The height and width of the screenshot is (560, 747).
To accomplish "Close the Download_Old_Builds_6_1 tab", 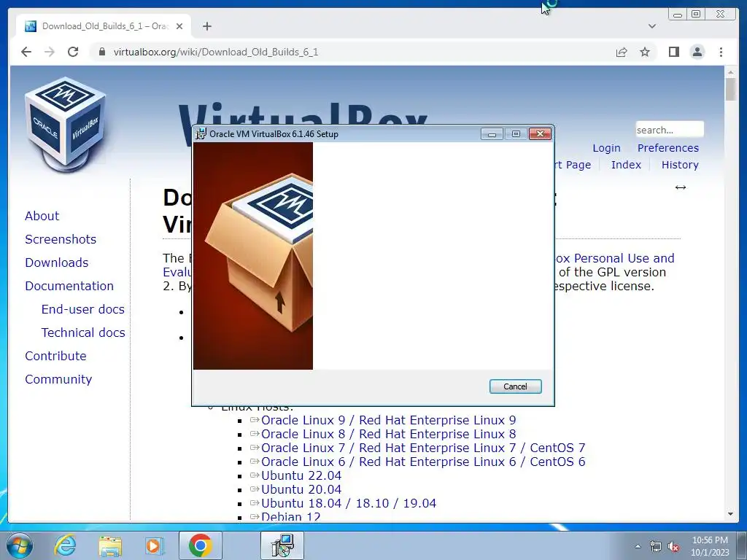I will 179,26.
